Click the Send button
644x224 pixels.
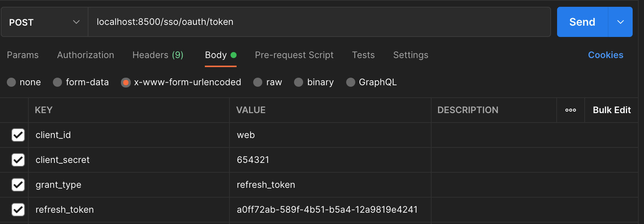(x=582, y=22)
